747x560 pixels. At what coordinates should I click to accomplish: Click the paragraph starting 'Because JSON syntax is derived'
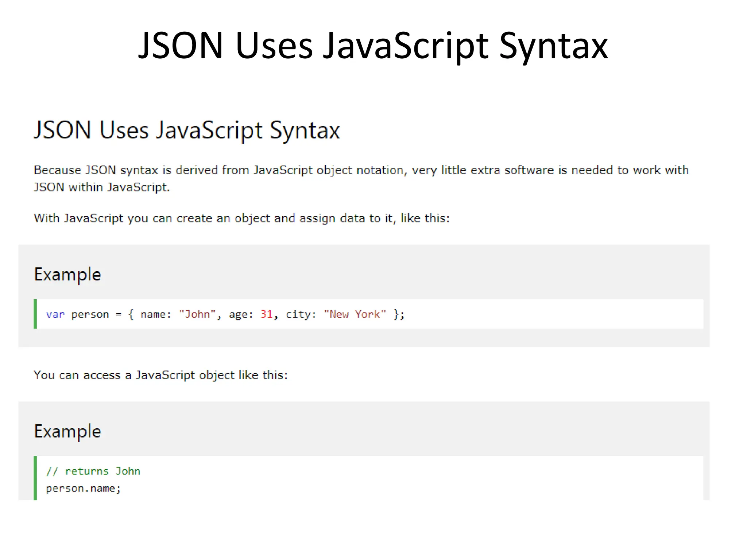tap(361, 179)
